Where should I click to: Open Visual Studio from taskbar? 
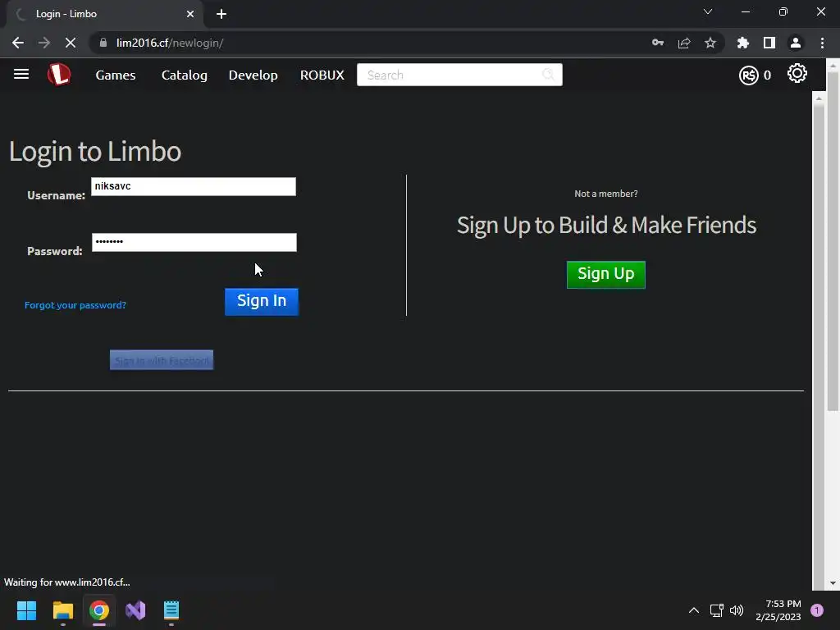coord(135,610)
